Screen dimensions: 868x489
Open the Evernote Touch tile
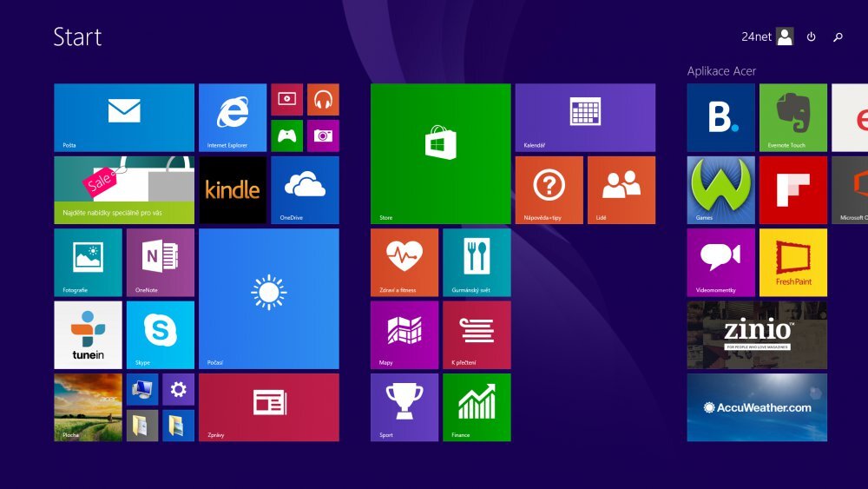[793, 117]
